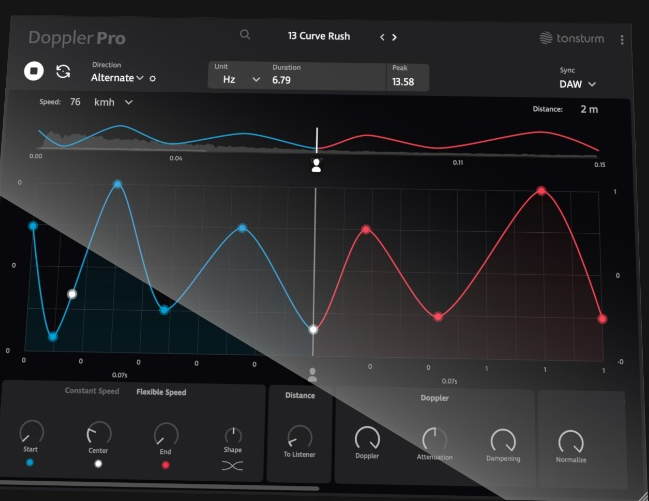
Task: Click the listener icon below the graph
Action: (x=312, y=375)
